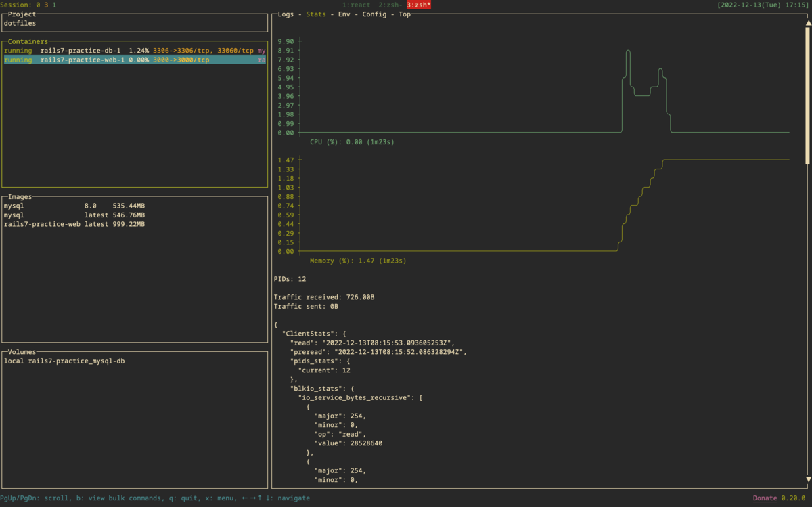The image size is (812, 507).
Task: Select the rails7-practice_mysql-db volume
Action: [64, 361]
